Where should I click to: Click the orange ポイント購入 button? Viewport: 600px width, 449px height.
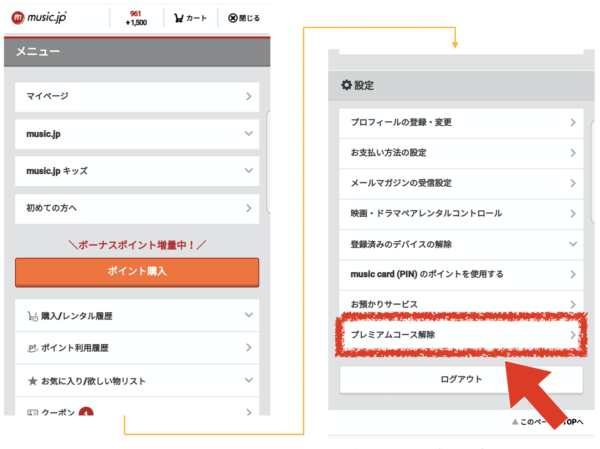pyautogui.click(x=137, y=272)
